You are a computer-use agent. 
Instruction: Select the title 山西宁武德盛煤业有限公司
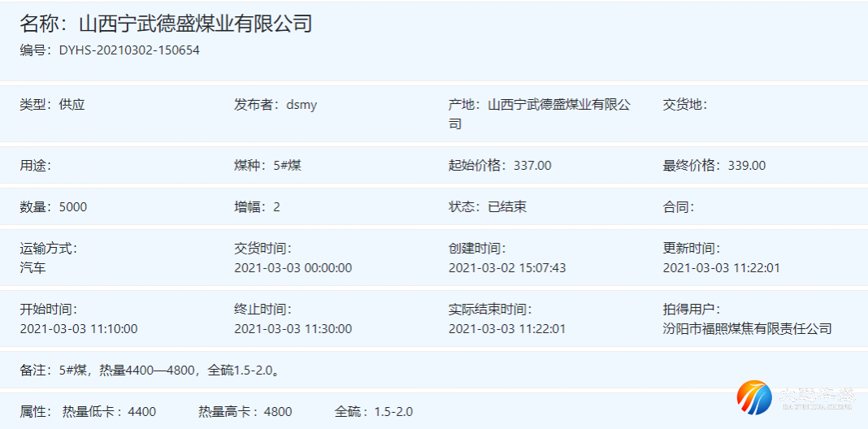point(166,24)
